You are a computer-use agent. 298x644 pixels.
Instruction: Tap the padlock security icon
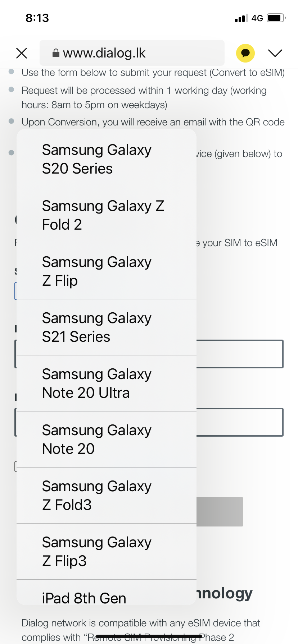click(x=56, y=53)
